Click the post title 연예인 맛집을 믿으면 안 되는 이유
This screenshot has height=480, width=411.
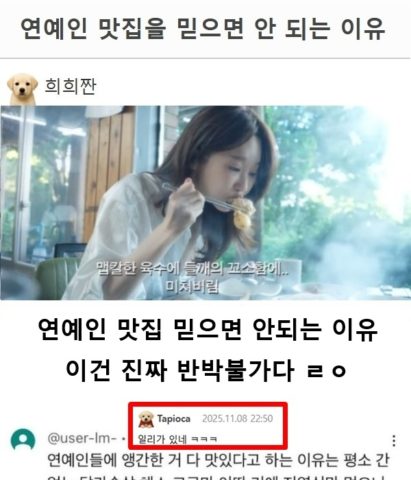click(203, 29)
